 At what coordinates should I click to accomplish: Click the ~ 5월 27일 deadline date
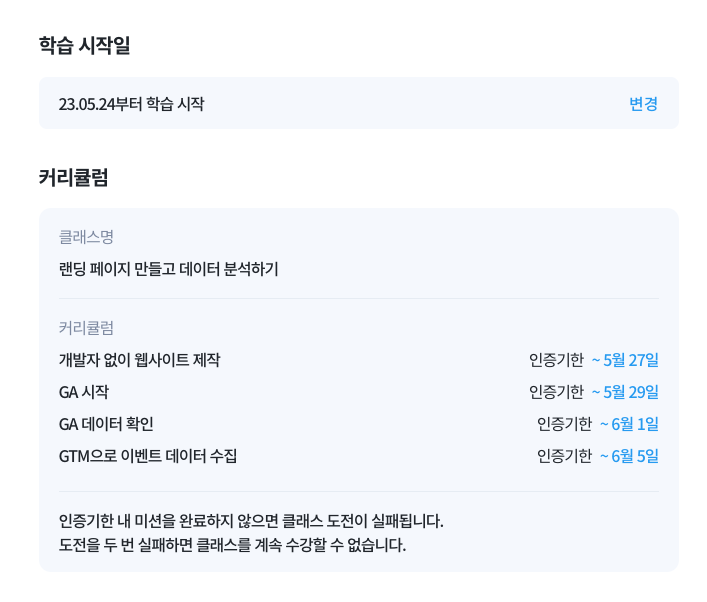pos(625,360)
